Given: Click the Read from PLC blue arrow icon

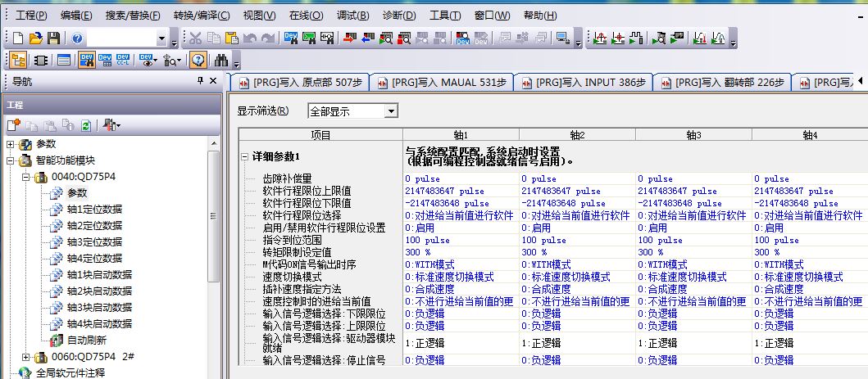Looking at the screenshot, I should click(368, 38).
